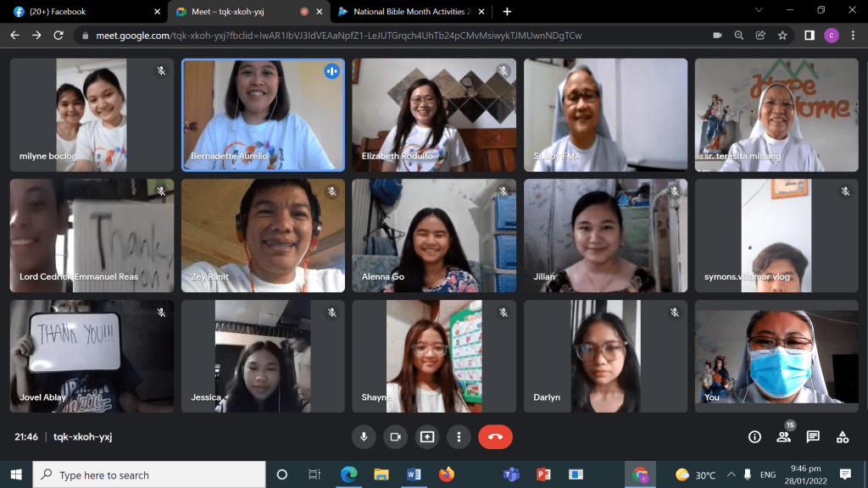Bookmark this page with the star icon
The image size is (868, 488).
tap(782, 36)
